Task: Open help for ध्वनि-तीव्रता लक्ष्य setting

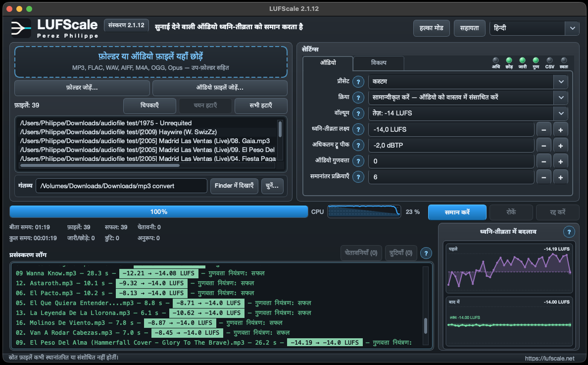Action: (x=358, y=129)
